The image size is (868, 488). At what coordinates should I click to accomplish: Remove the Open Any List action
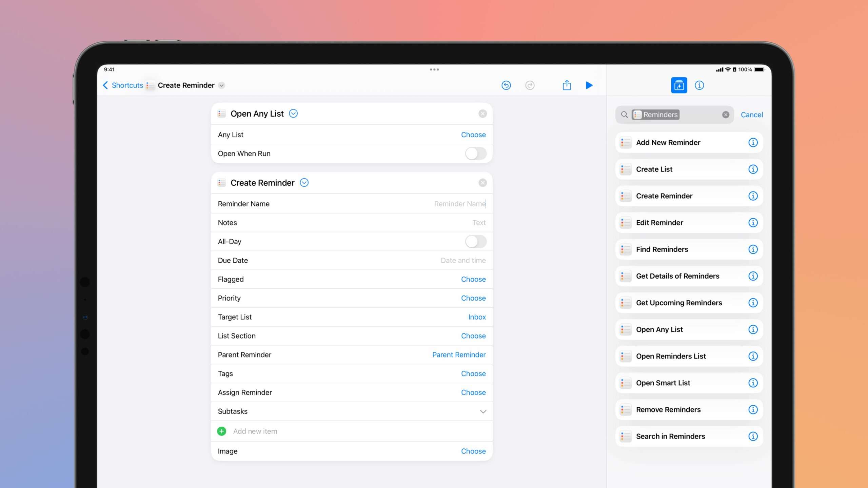coord(482,114)
